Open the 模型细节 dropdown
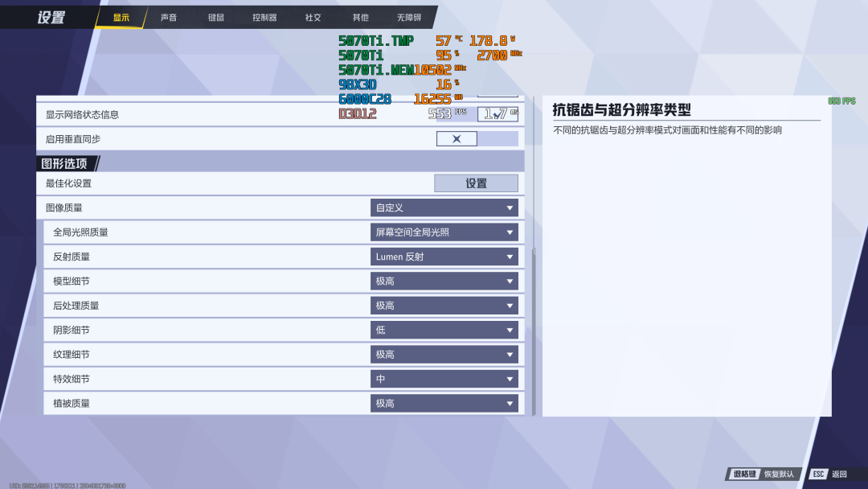868x489 pixels. [444, 281]
